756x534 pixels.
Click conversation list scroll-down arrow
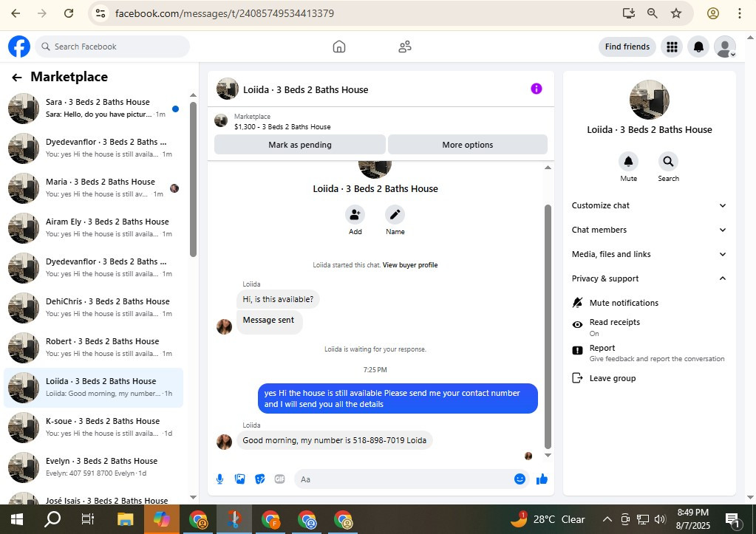pos(194,497)
